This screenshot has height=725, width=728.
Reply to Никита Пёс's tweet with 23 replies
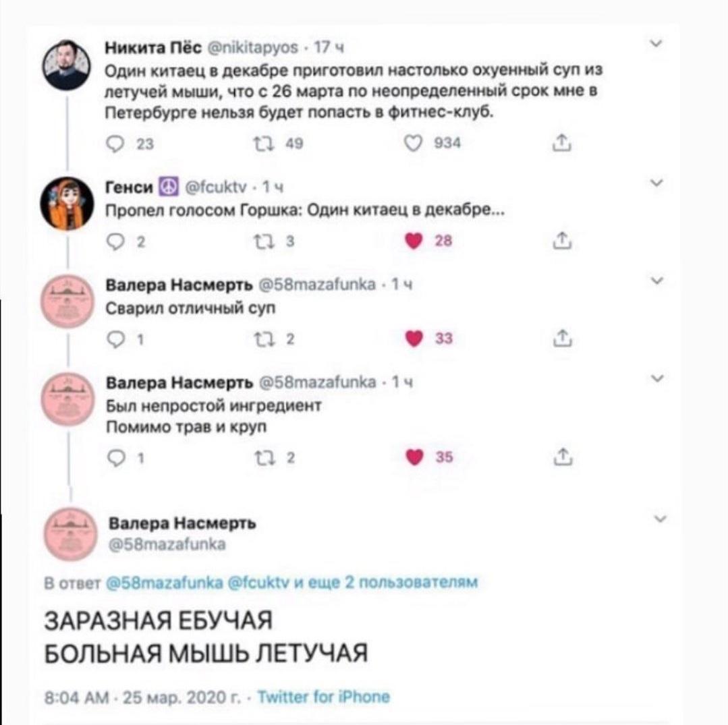tap(115, 144)
